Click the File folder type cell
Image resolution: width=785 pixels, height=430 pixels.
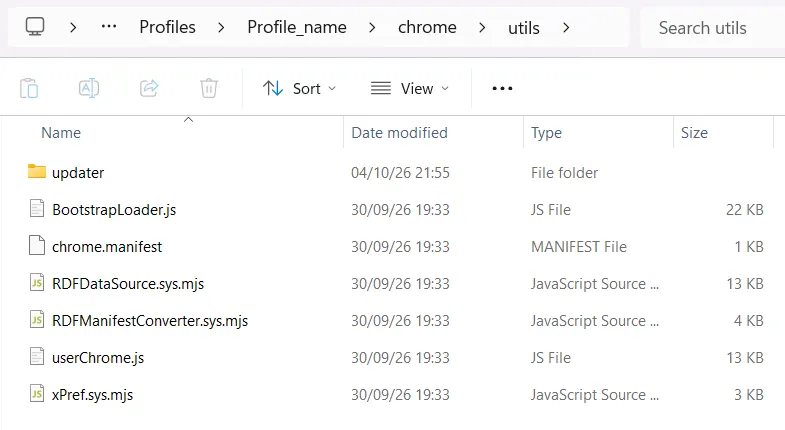pyautogui.click(x=565, y=173)
